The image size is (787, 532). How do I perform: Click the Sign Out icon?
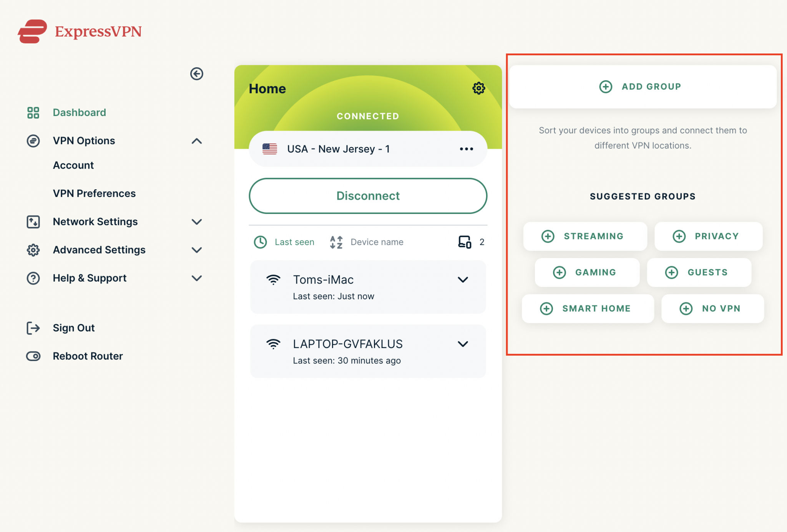point(33,328)
